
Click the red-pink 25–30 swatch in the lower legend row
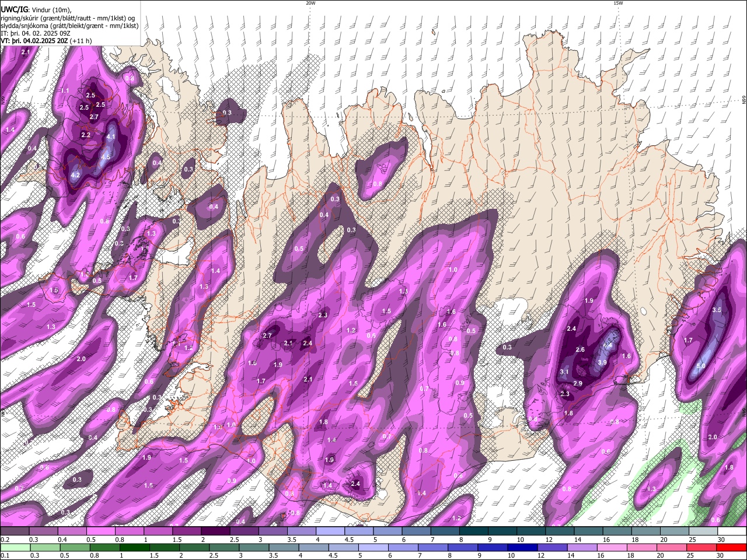pyautogui.click(x=701, y=547)
